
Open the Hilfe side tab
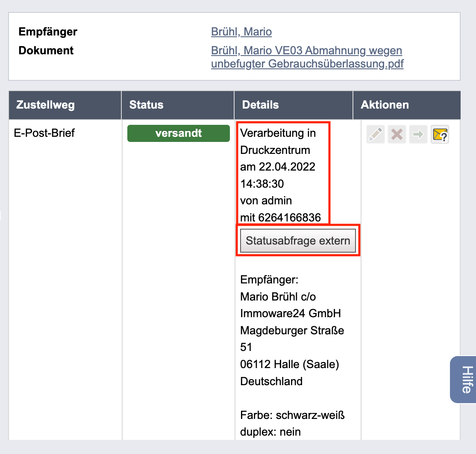coord(464,380)
